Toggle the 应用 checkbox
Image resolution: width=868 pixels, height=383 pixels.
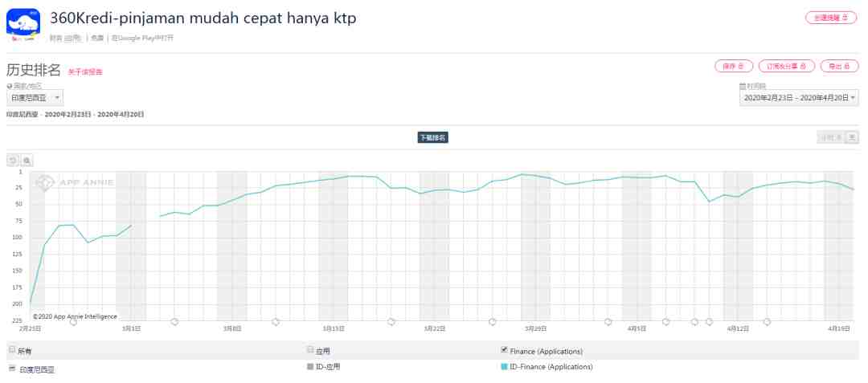[x=310, y=350]
